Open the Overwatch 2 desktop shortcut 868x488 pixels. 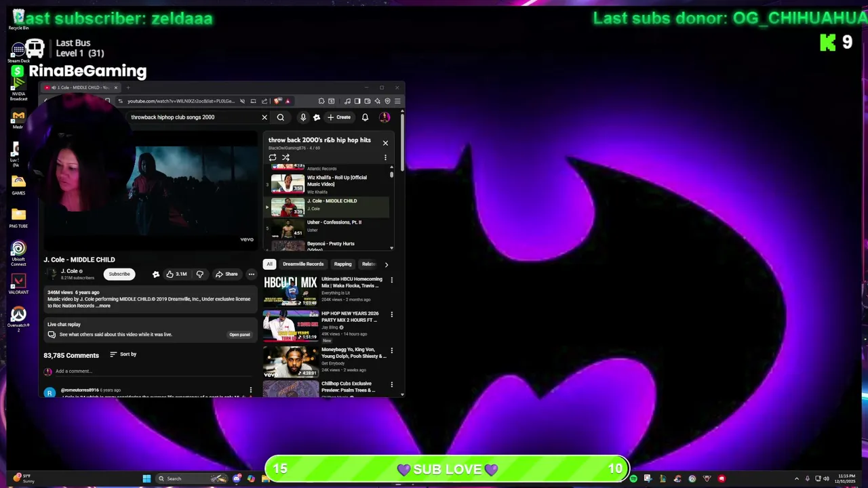click(x=18, y=317)
